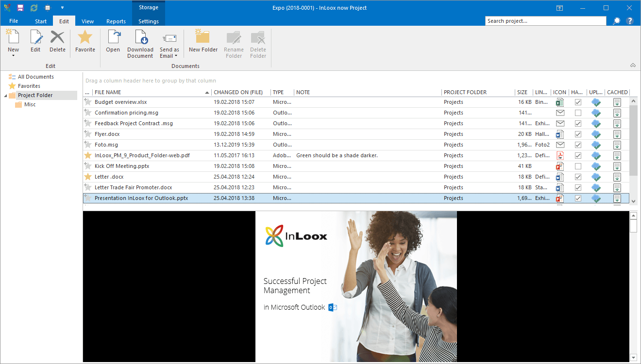Click mail icon for Confirmation pricing.msg
The width and height of the screenshot is (641, 364).
(x=560, y=113)
